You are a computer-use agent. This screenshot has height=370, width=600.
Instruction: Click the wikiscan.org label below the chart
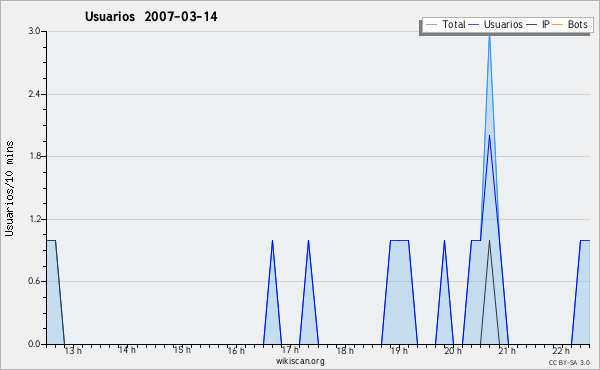[300, 361]
